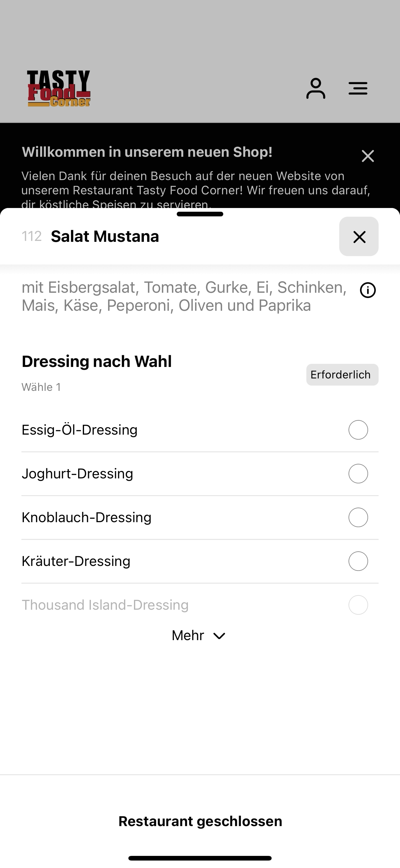Tap the Dressing nach Wahl heading

(x=97, y=362)
